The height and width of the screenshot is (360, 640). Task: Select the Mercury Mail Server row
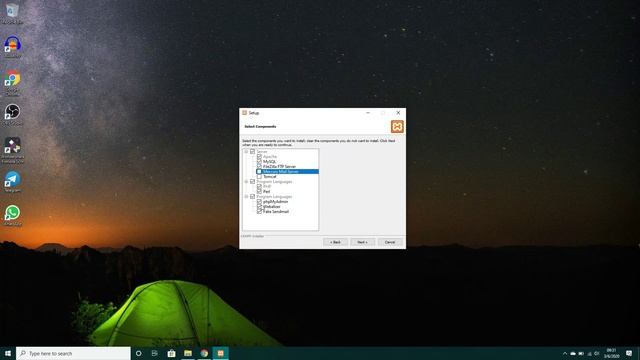tap(287, 171)
